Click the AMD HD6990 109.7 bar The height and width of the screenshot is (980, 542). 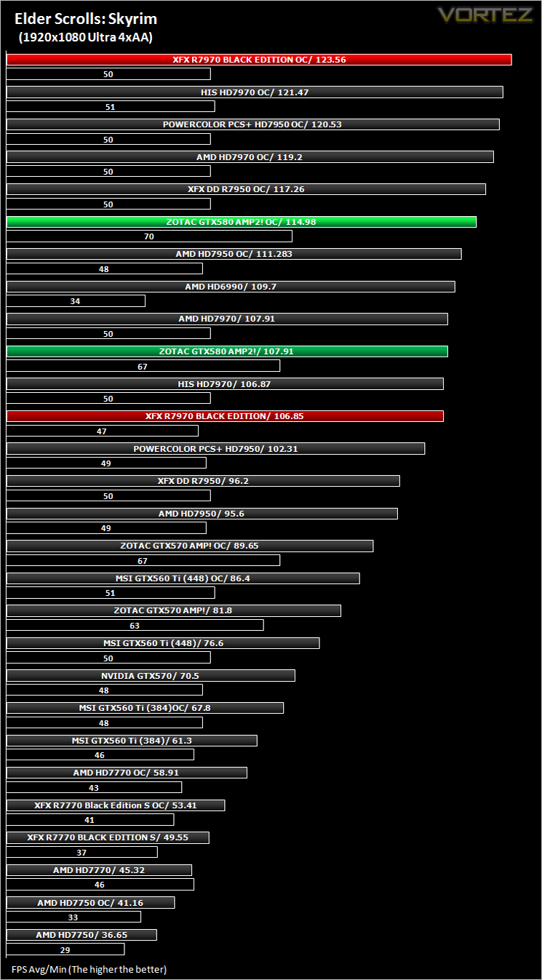click(x=231, y=287)
